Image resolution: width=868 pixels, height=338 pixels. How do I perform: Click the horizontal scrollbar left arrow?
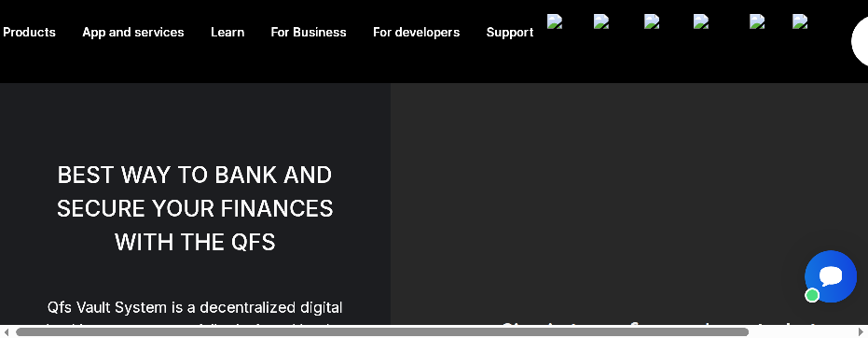click(7, 331)
